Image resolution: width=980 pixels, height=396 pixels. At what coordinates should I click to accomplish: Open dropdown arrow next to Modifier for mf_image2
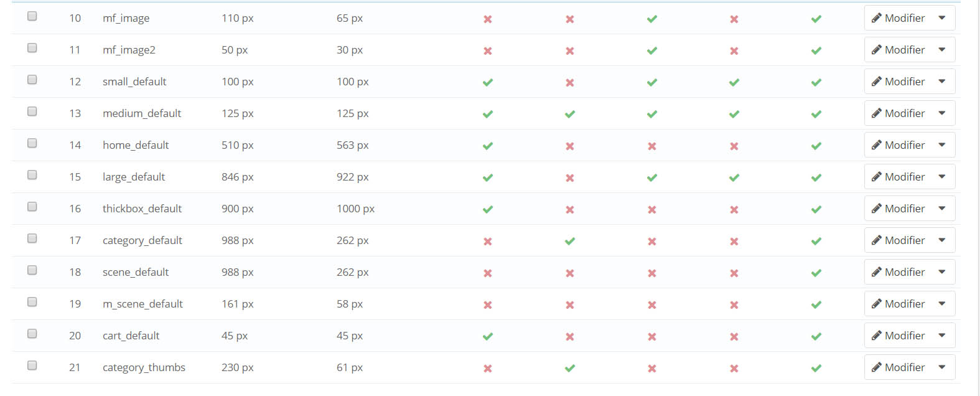(942, 50)
